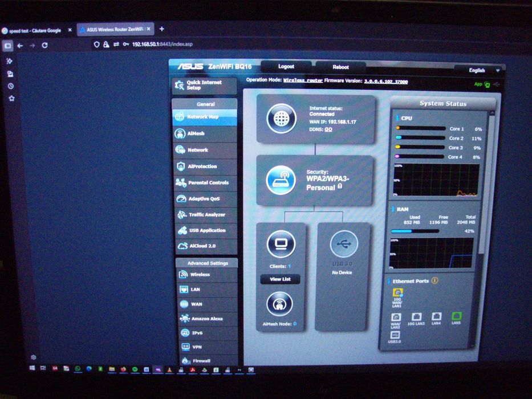Click the RAM usage graph
Screen dimensions: 532x399
coord(432,254)
